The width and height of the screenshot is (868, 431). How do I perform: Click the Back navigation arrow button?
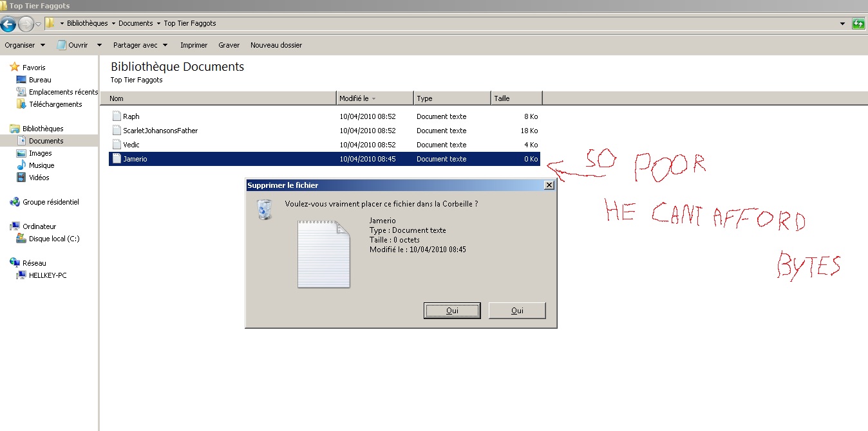pyautogui.click(x=8, y=24)
